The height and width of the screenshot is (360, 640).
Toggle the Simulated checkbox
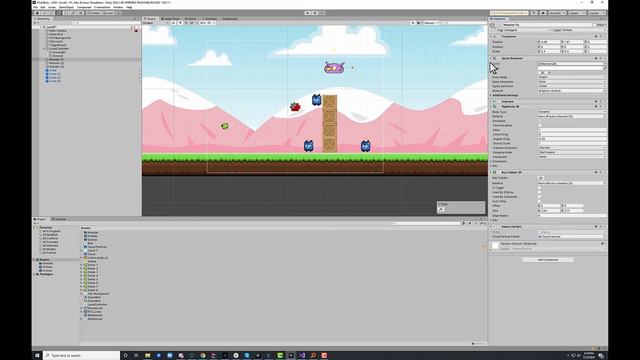tap(540, 121)
